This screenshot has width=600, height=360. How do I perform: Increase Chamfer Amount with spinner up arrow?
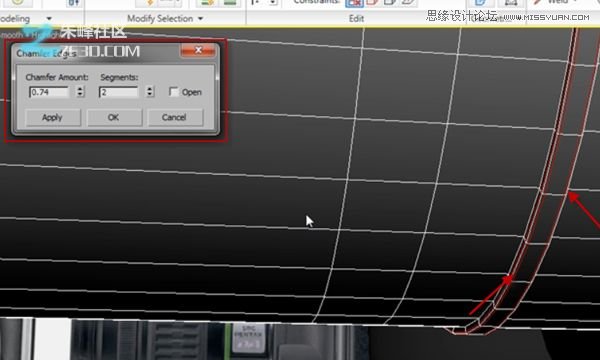click(80, 89)
